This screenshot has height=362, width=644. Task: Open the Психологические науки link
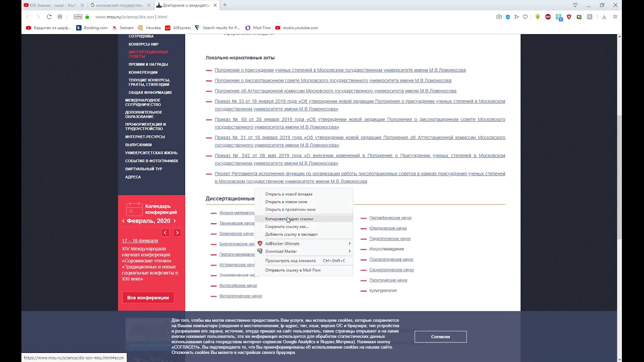(391, 259)
